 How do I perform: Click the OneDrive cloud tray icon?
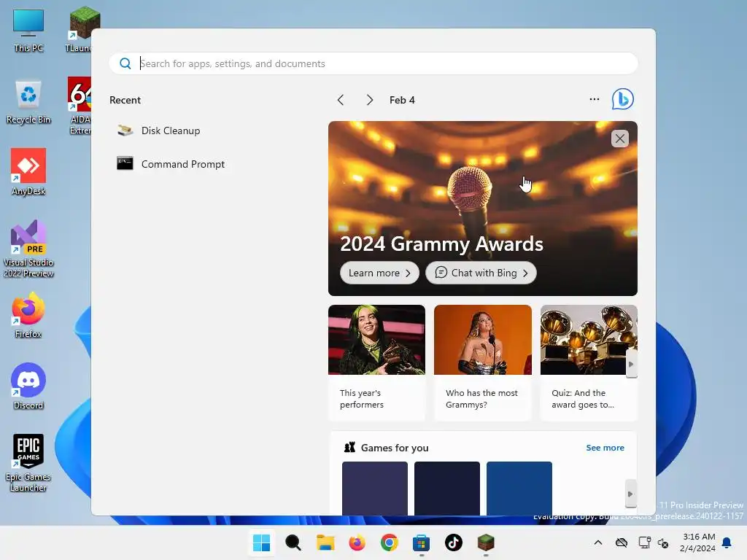tap(622, 542)
